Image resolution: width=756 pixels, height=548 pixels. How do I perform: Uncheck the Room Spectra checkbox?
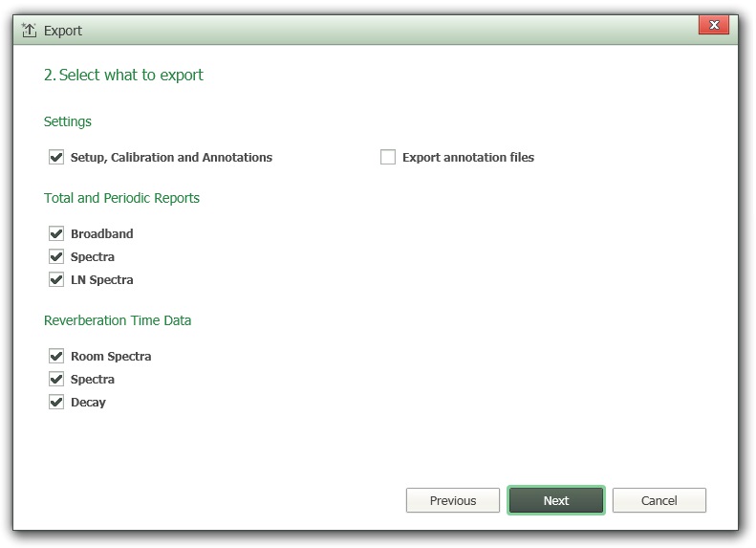point(56,357)
